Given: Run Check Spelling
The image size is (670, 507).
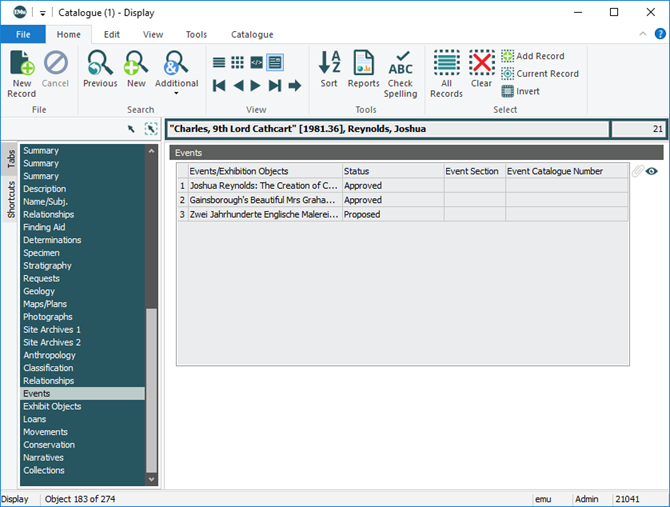Looking at the screenshot, I should (400, 73).
